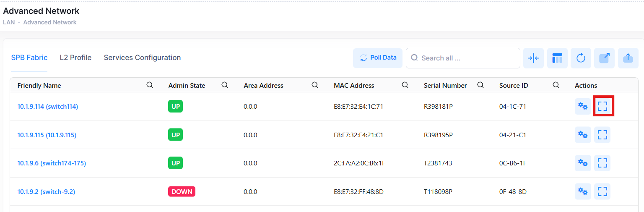Screen dimensions: 644x212
Task: Click expand-view icon for switch174-175 row
Action: click(602, 163)
